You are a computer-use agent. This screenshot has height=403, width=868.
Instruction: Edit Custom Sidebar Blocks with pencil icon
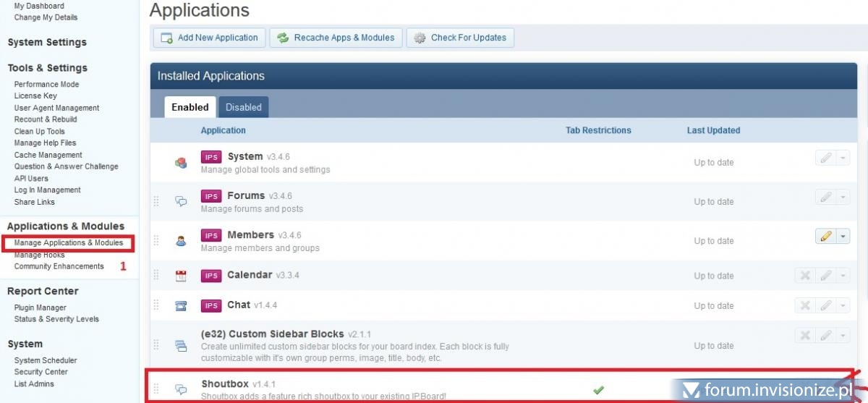click(825, 336)
